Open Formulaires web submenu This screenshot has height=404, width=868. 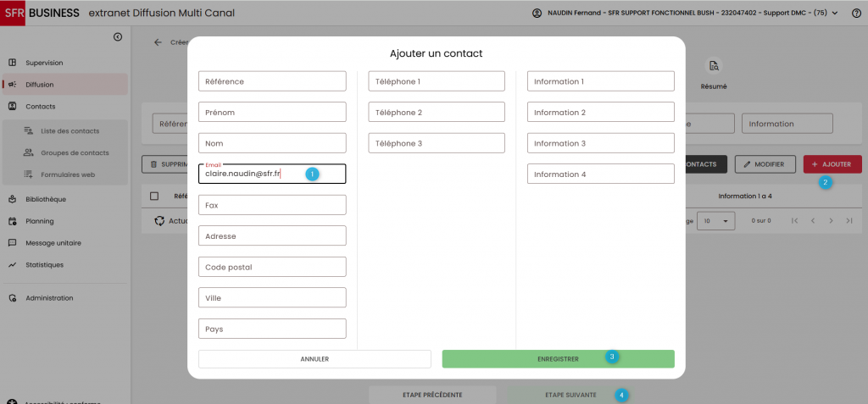64,174
